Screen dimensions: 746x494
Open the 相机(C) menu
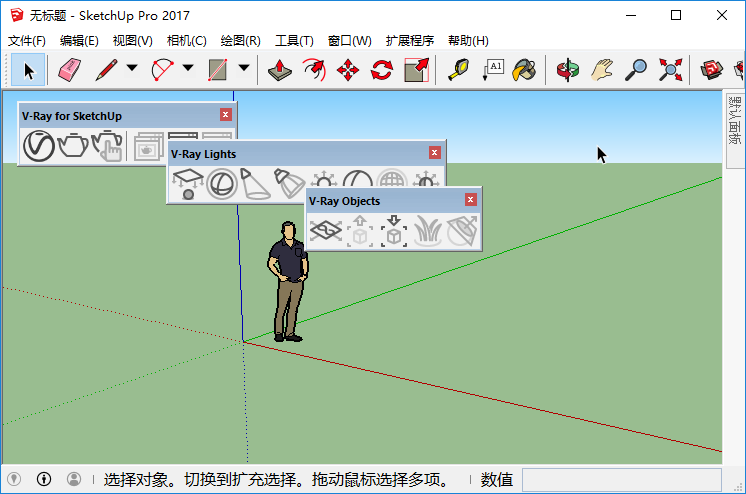tap(186, 41)
